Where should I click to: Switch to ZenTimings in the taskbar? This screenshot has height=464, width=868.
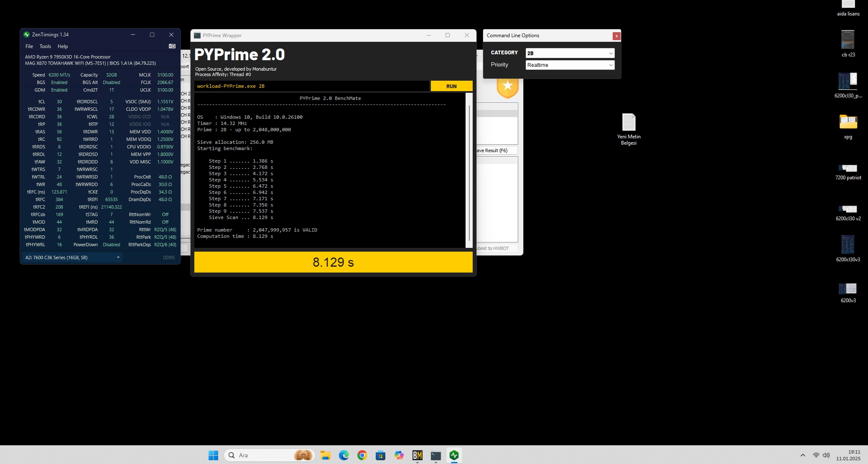click(454, 455)
